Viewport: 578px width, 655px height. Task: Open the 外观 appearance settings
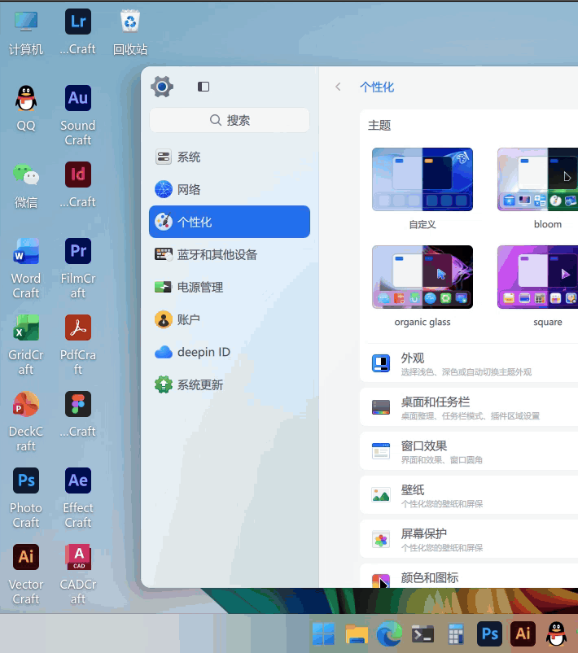(x=469, y=363)
